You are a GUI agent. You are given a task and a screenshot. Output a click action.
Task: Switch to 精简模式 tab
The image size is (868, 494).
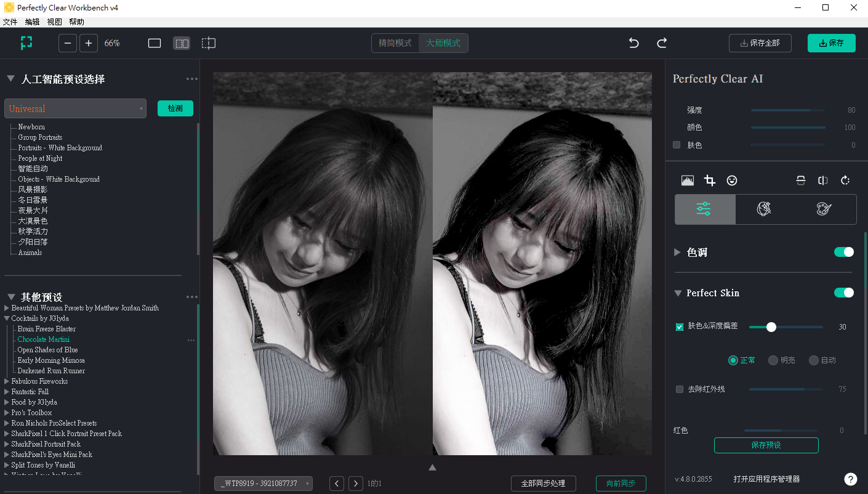(x=395, y=43)
